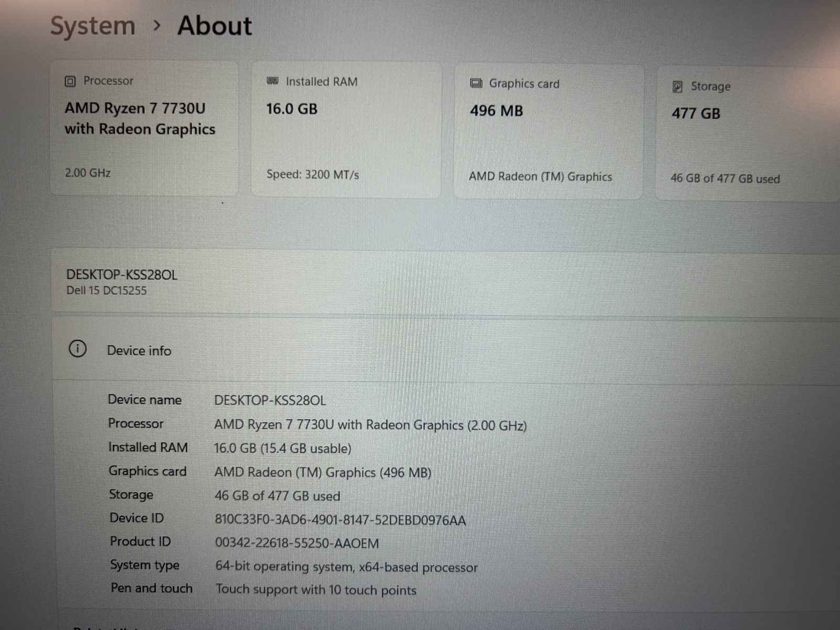Select 16.0 GB (15.4 GB usable) value
The height and width of the screenshot is (630, 840).
(x=282, y=449)
